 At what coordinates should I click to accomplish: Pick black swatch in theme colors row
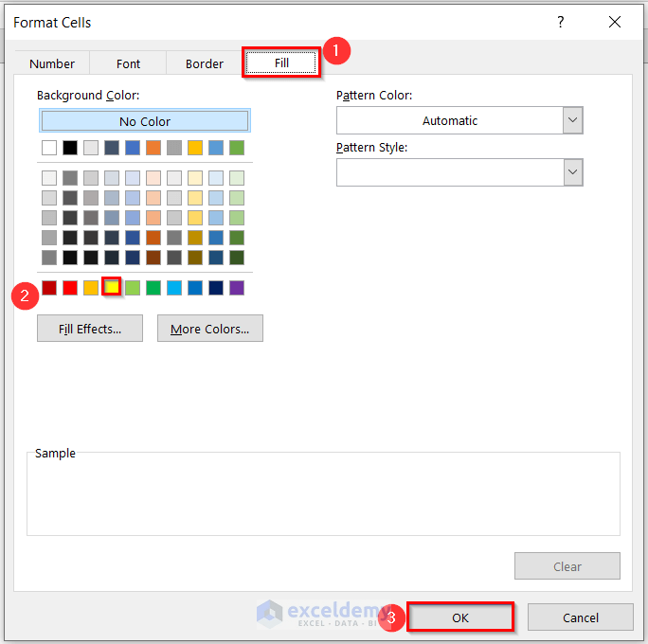click(x=70, y=148)
